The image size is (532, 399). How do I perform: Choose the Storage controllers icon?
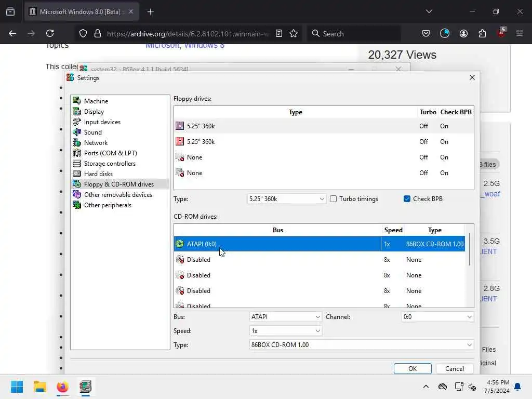[x=77, y=163]
